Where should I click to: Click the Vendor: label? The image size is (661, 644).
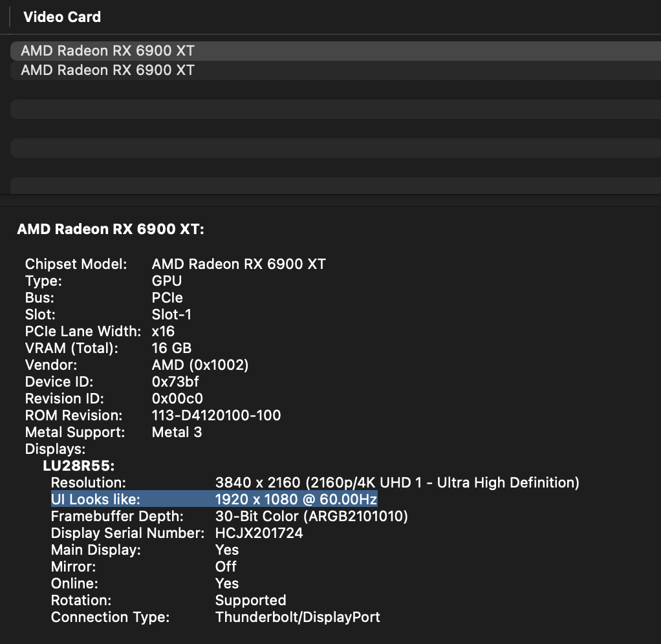click(x=51, y=365)
